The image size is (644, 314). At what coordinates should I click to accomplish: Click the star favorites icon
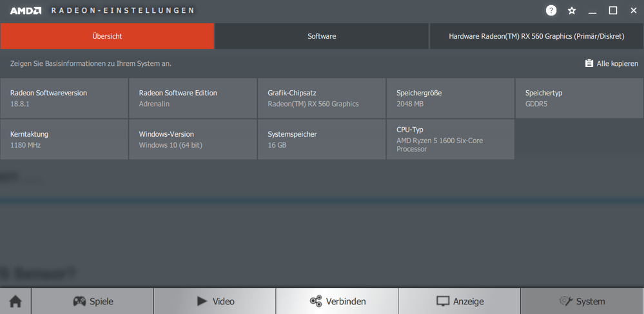(x=572, y=10)
